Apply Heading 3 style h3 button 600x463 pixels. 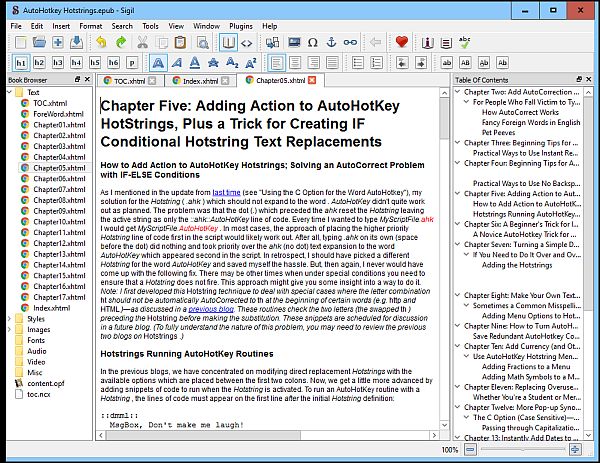click(58, 63)
